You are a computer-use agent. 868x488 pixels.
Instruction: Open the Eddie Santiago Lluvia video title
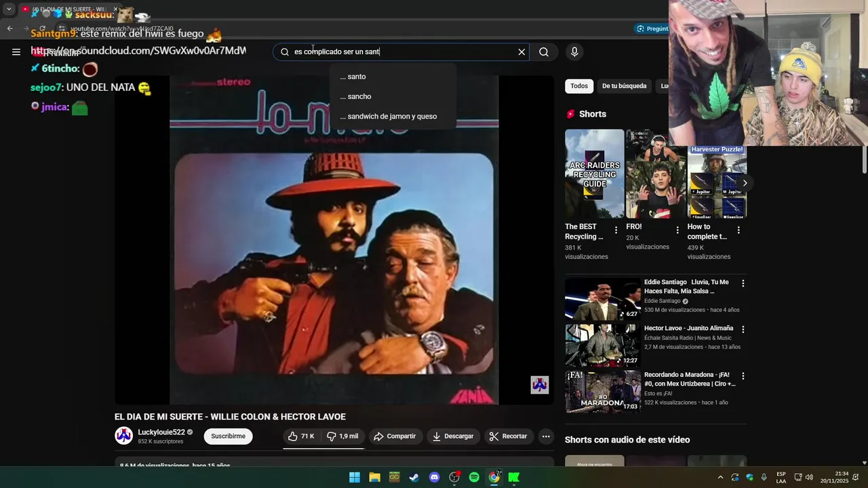tap(686, 287)
